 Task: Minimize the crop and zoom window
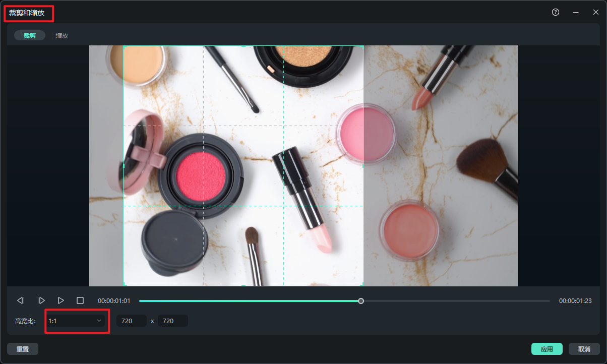576,13
